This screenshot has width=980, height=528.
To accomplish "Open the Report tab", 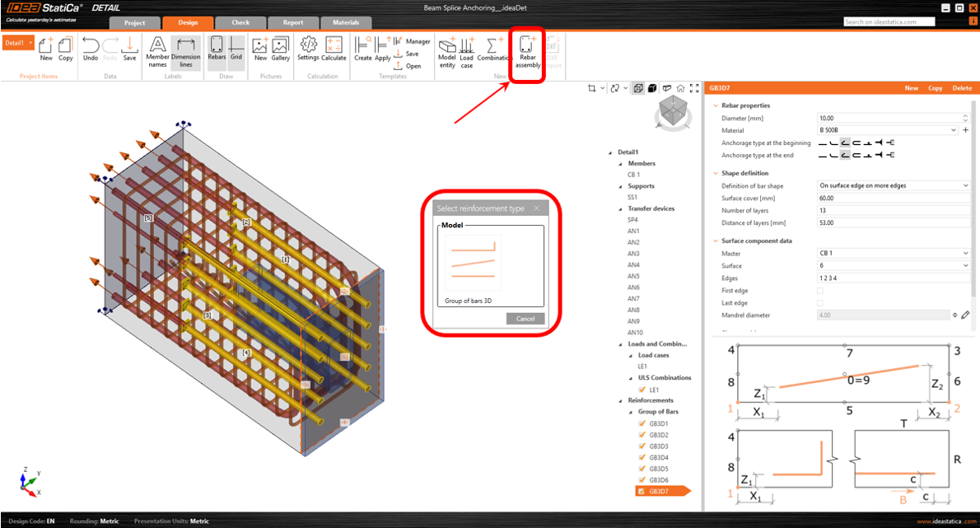I will click(x=292, y=22).
